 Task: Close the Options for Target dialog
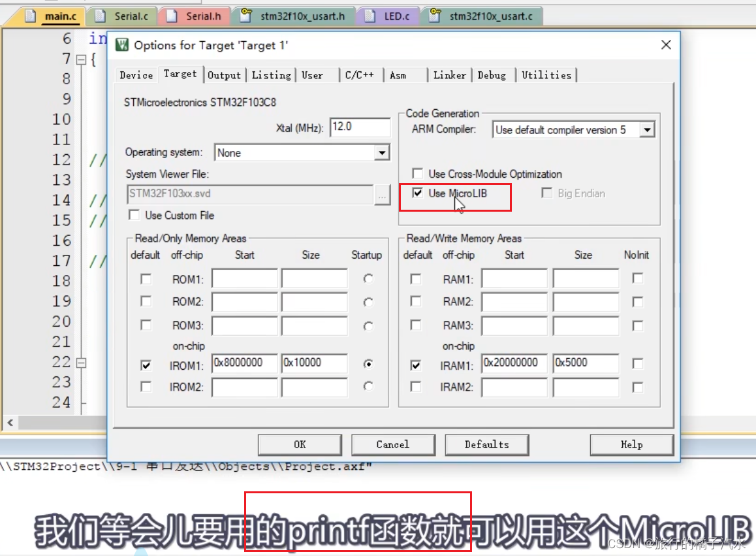(x=666, y=45)
